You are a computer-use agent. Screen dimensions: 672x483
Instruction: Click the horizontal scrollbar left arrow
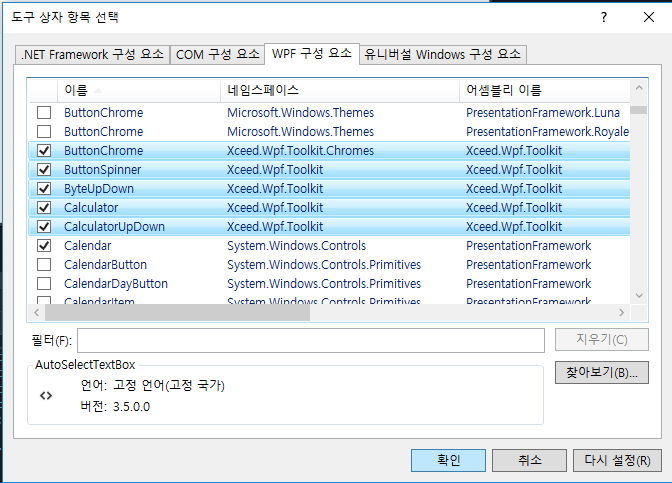pyautogui.click(x=36, y=312)
